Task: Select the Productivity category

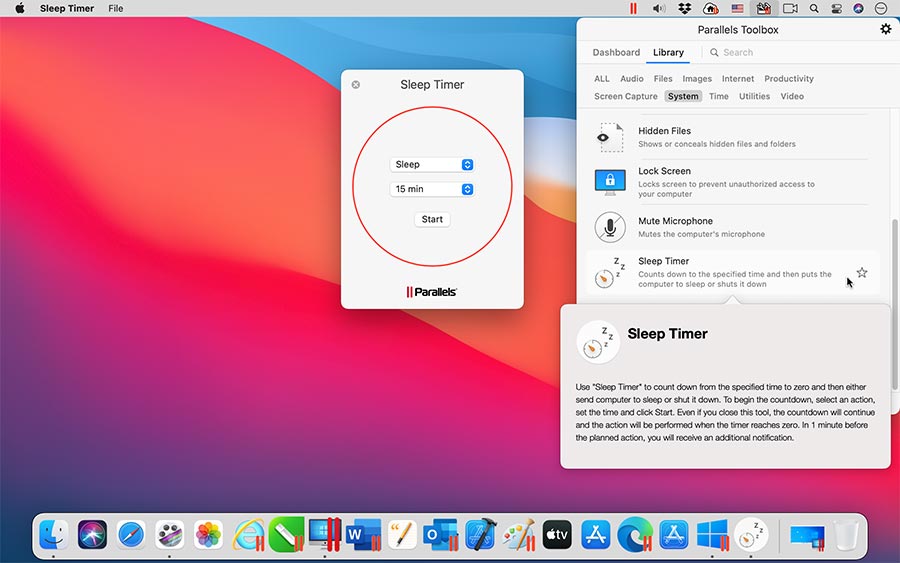Action: coord(789,79)
